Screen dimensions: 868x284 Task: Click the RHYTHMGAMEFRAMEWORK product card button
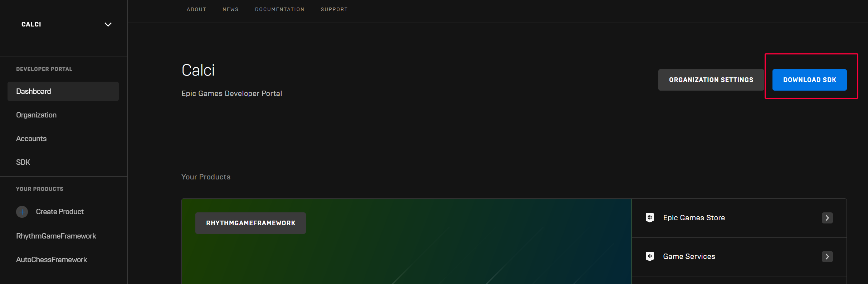(250, 223)
